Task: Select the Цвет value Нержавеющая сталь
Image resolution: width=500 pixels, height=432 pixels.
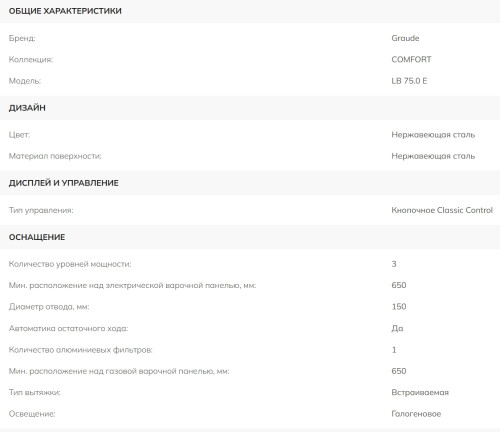Action: (x=433, y=135)
